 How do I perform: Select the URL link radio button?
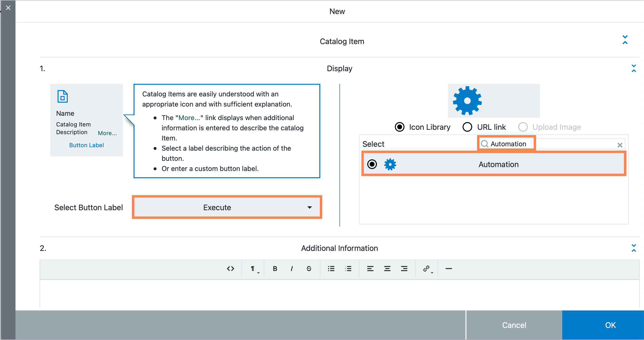coord(467,127)
